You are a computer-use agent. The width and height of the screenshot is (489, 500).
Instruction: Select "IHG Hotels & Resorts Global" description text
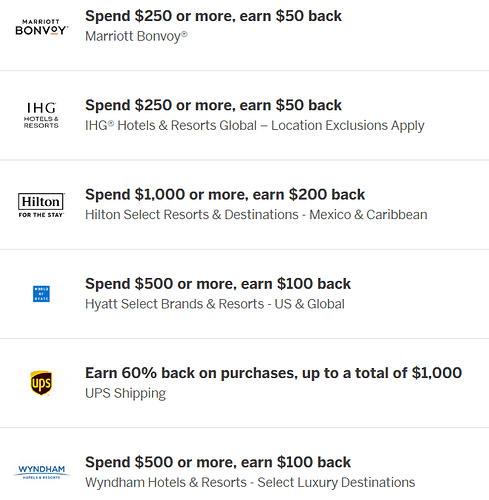[171, 126]
